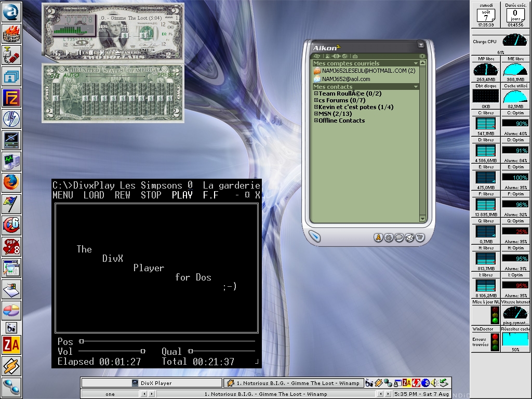Open the Aikon title bar dropdown button
The image size is (532, 399).
pyautogui.click(x=421, y=45)
